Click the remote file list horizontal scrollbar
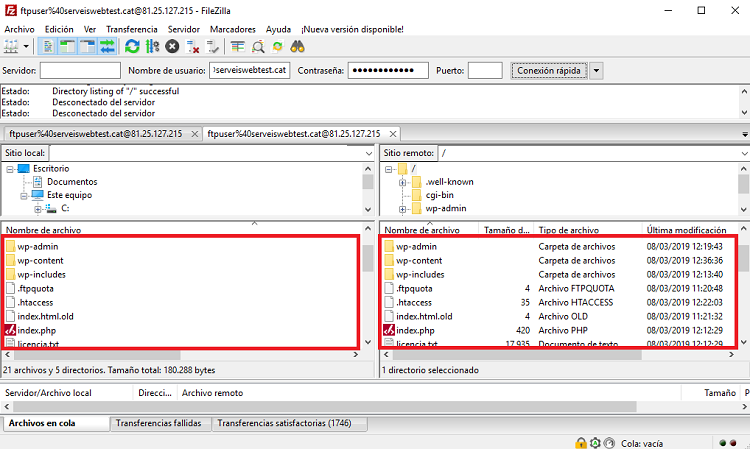The height and width of the screenshot is (449, 750). [517, 355]
